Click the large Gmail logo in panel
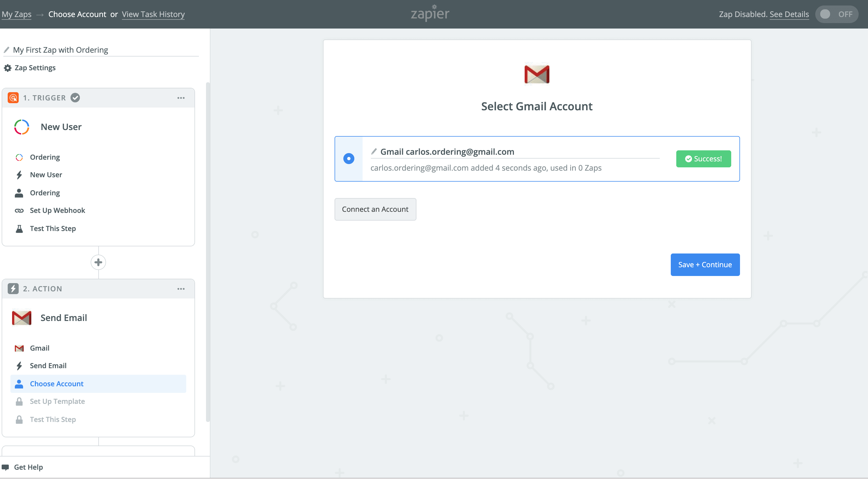The height and width of the screenshot is (479, 868). [x=536, y=74]
